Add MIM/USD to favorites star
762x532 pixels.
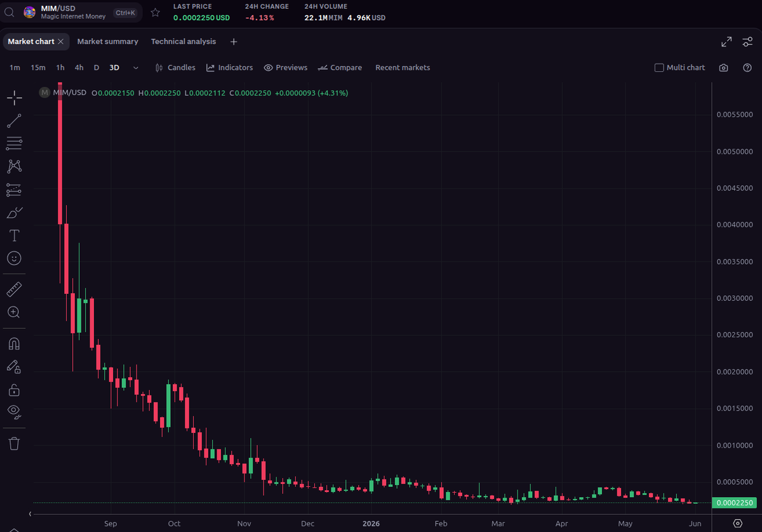pos(155,12)
